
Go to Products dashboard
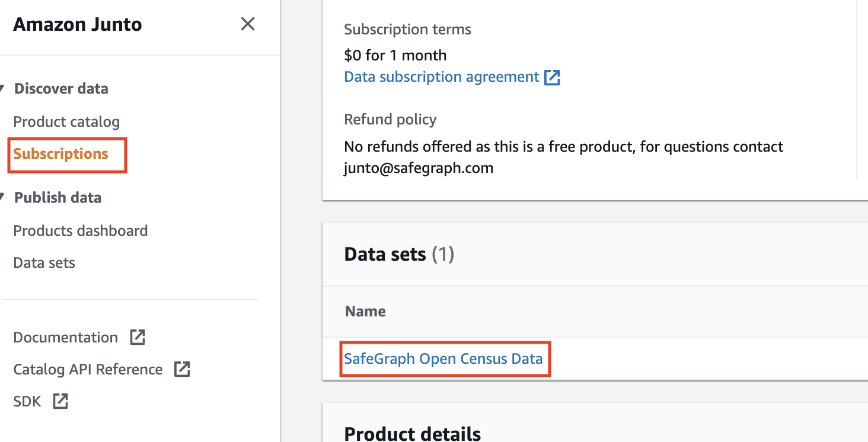[80, 230]
